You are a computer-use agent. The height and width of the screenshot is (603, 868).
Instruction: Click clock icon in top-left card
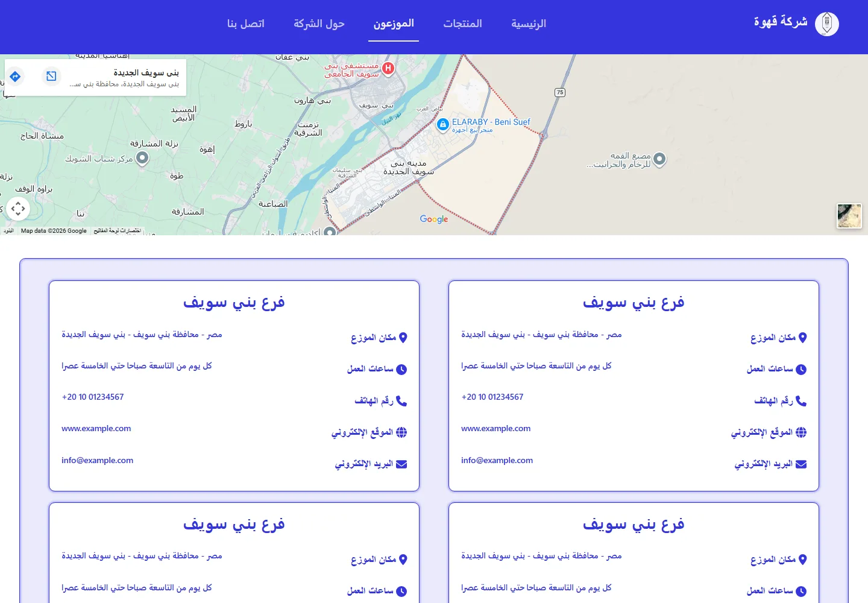coord(401,370)
